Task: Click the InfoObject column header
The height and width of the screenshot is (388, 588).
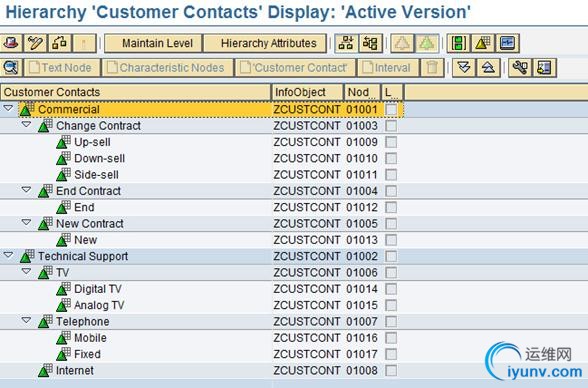Action: (x=307, y=92)
